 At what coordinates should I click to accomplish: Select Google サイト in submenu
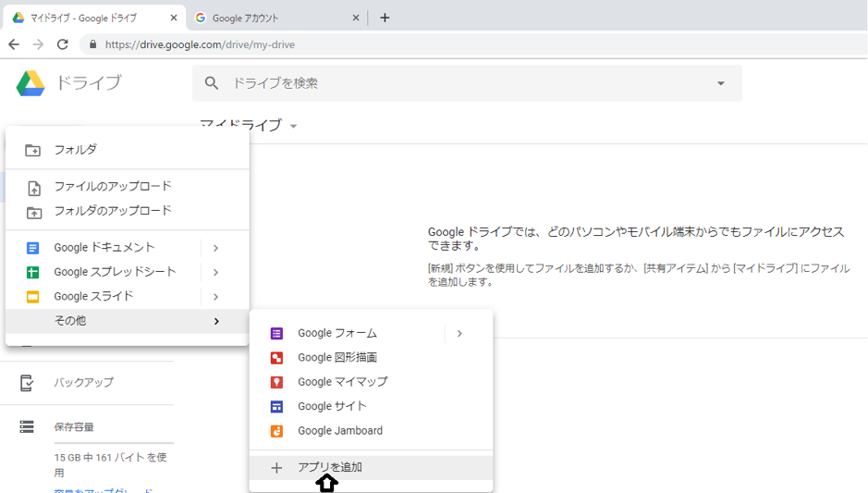(371, 406)
